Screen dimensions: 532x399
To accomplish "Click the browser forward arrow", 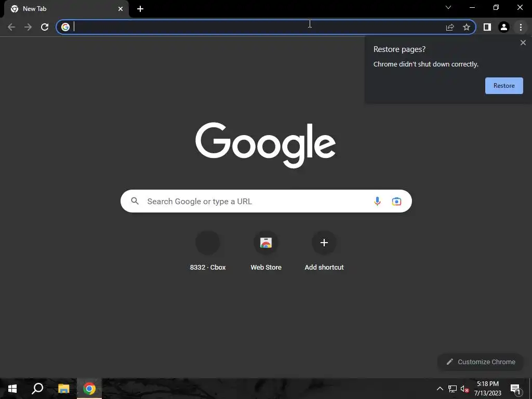I will 28,27.
